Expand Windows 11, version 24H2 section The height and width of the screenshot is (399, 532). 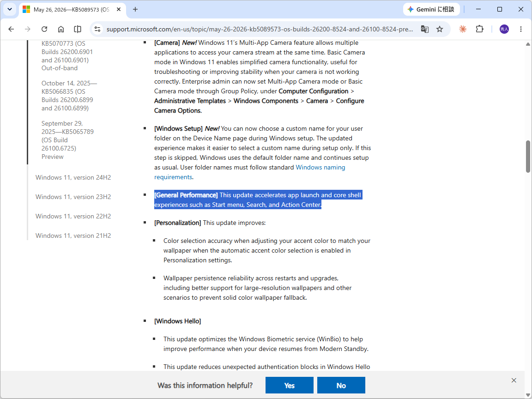click(x=73, y=177)
